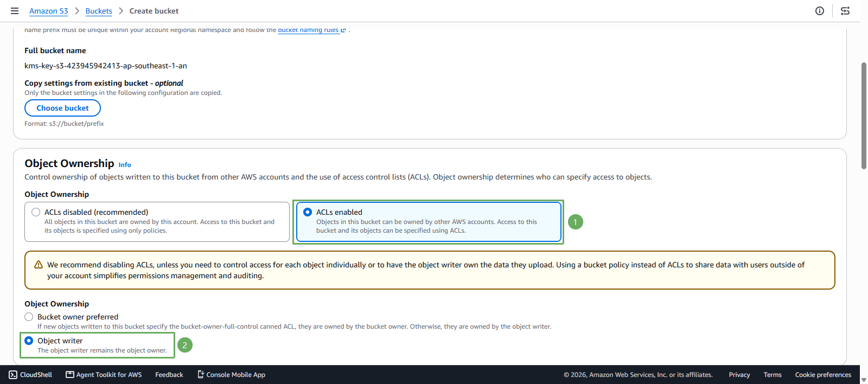Go to Amazon S3 breadcrumb
The image size is (868, 384).
click(x=49, y=11)
